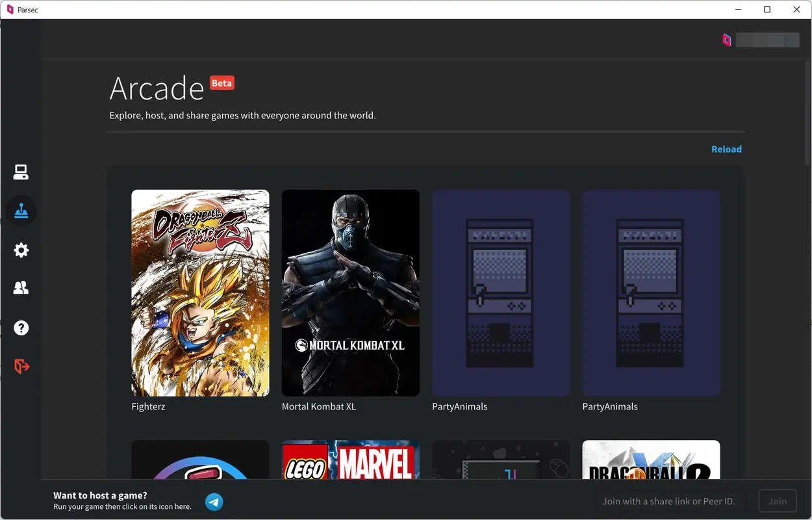Open Parsec settings gear
This screenshot has height=520, width=812.
21,250
